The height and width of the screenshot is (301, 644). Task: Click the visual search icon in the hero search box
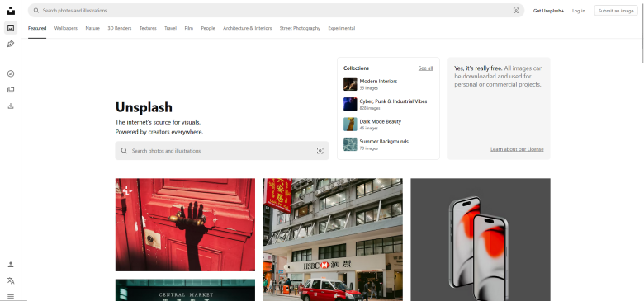click(320, 151)
